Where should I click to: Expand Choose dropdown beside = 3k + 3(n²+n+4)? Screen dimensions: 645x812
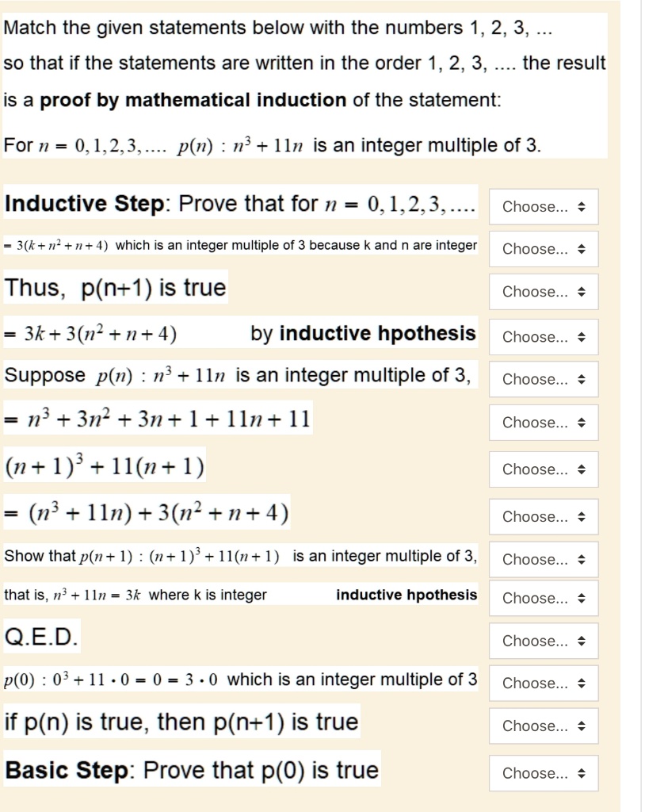click(543, 336)
